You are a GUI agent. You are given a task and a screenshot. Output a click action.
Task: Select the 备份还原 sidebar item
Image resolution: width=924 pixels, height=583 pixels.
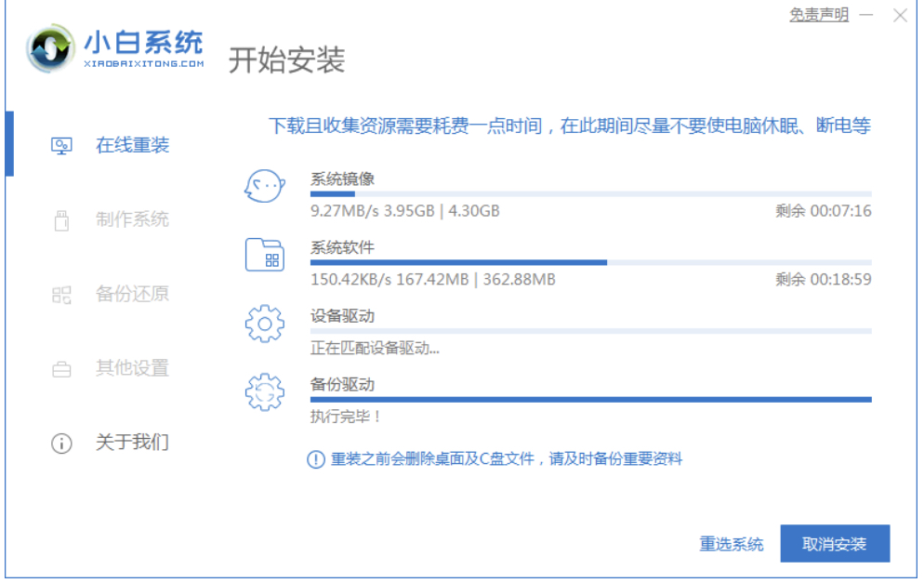coord(132,295)
